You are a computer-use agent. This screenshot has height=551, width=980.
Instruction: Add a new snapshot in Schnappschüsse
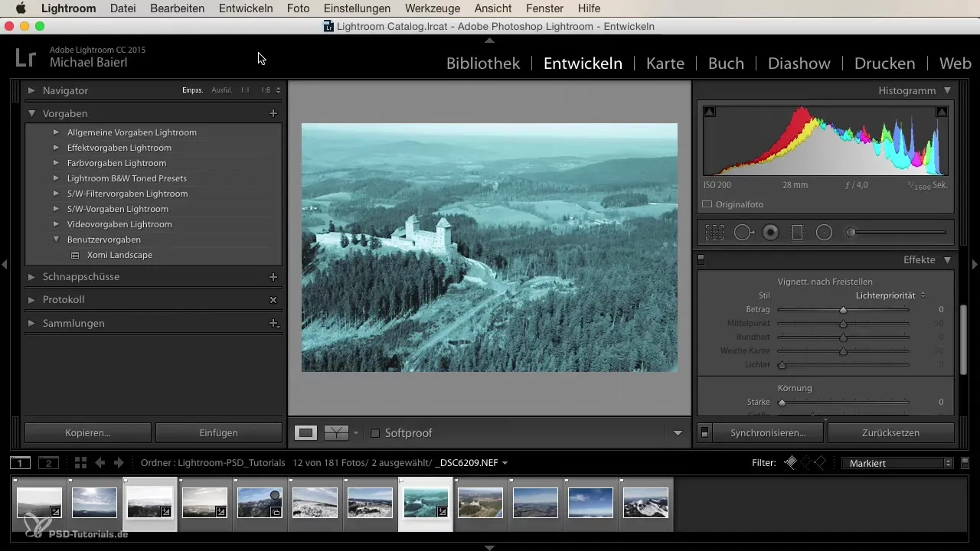(273, 276)
